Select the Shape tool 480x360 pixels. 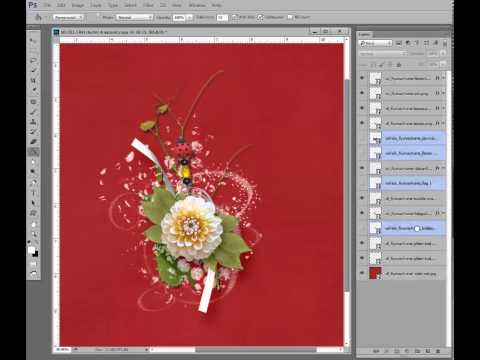tap(33, 213)
